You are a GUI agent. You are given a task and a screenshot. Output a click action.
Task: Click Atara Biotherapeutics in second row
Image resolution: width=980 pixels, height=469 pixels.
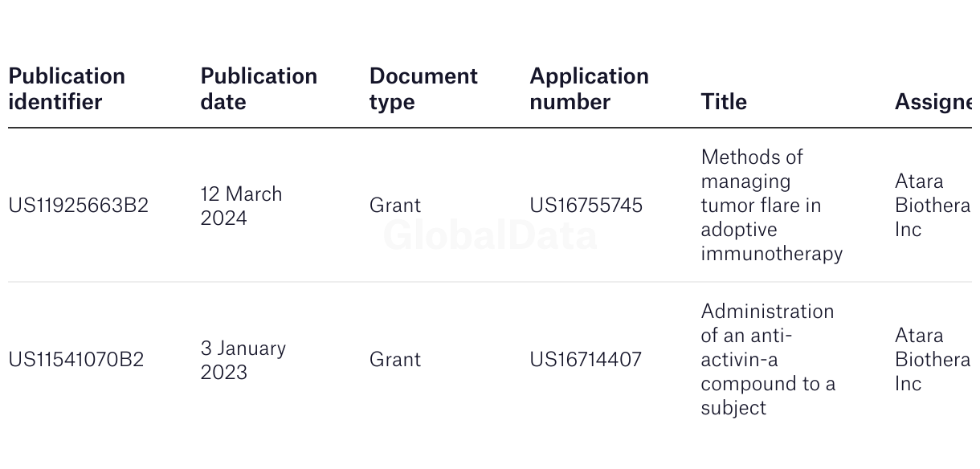click(x=932, y=360)
